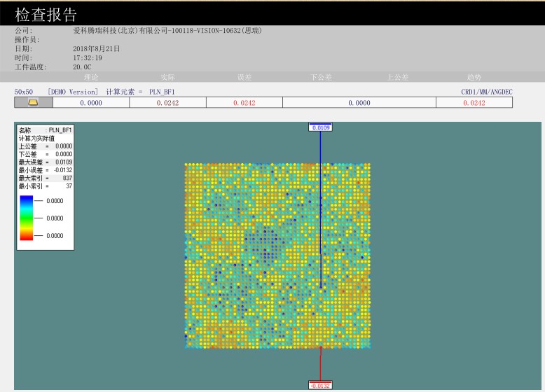
Task: Select the 0.0242 trend value cell
Action: [x=474, y=103]
